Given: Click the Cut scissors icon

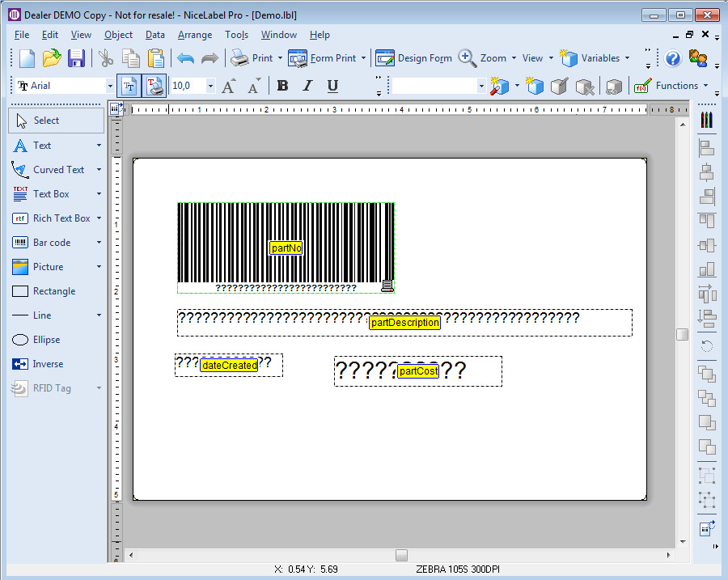Looking at the screenshot, I should tap(106, 58).
